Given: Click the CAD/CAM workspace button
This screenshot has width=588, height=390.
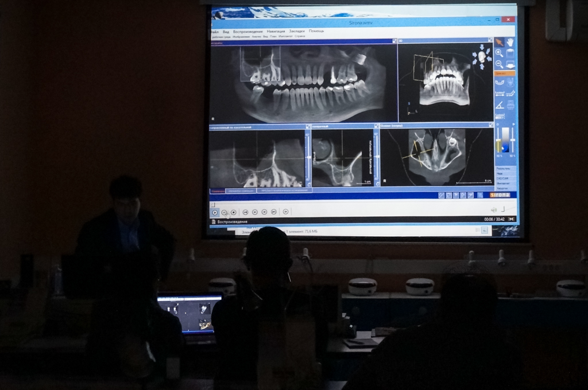Looking at the screenshot, I should 502,178.
